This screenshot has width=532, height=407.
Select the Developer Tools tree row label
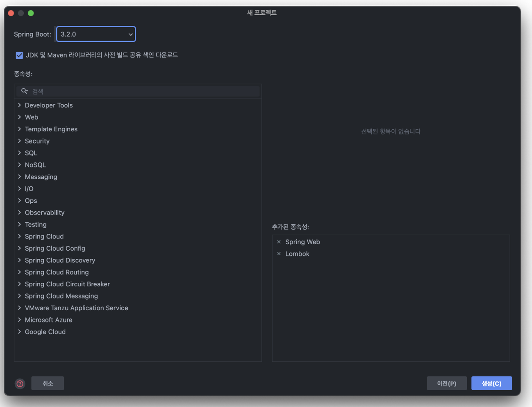[49, 105]
